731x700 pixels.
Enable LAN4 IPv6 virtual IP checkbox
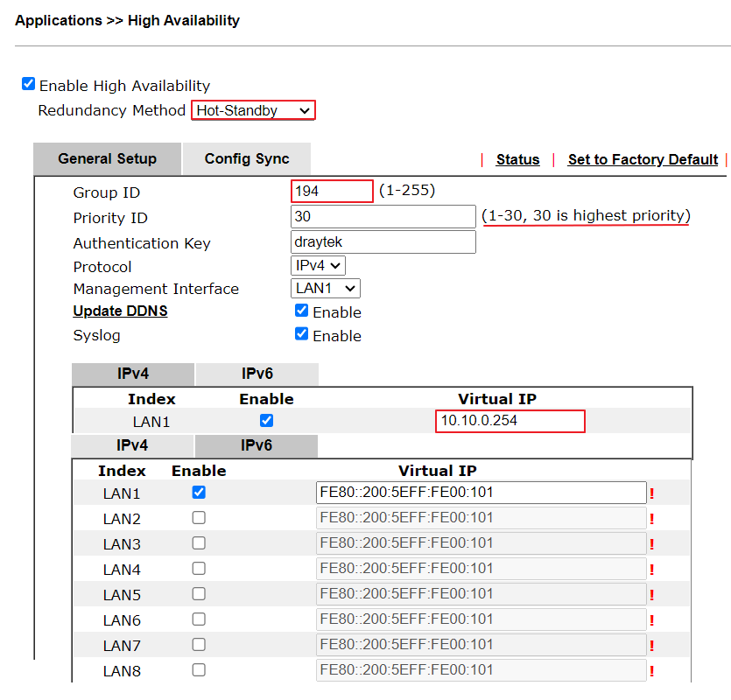point(199,569)
